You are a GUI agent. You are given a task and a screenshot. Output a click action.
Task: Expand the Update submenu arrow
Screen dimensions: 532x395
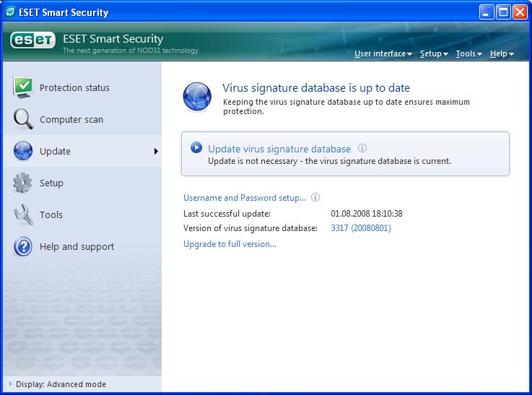coord(156,151)
